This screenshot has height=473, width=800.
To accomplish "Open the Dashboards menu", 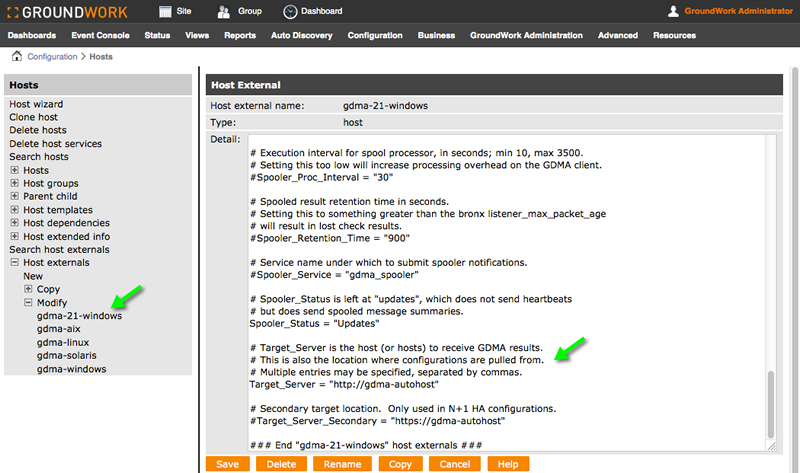I will click(x=32, y=35).
